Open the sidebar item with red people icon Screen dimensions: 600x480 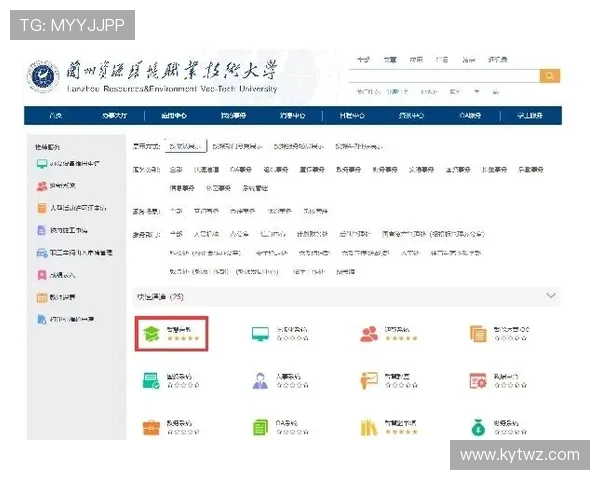click(x=56, y=186)
